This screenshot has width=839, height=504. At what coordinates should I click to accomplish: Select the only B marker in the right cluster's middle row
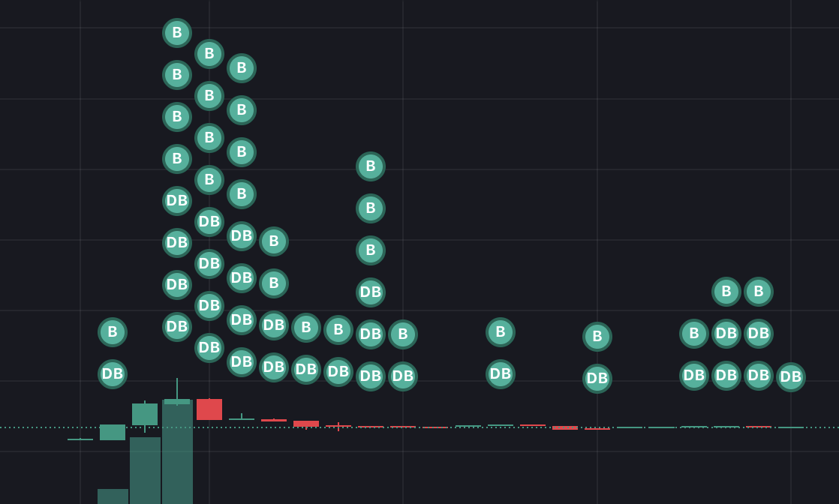[694, 333]
